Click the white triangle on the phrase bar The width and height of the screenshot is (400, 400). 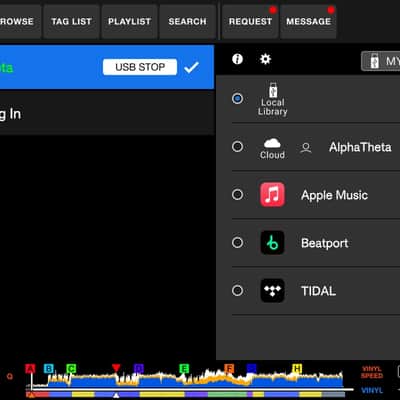click(x=116, y=395)
